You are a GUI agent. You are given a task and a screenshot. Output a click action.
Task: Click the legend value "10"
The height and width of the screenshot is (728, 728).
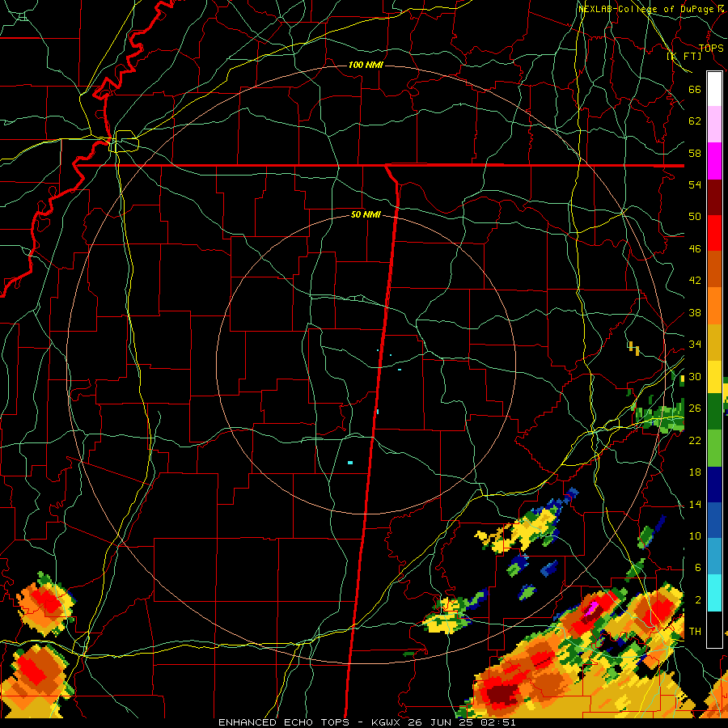tap(695, 535)
